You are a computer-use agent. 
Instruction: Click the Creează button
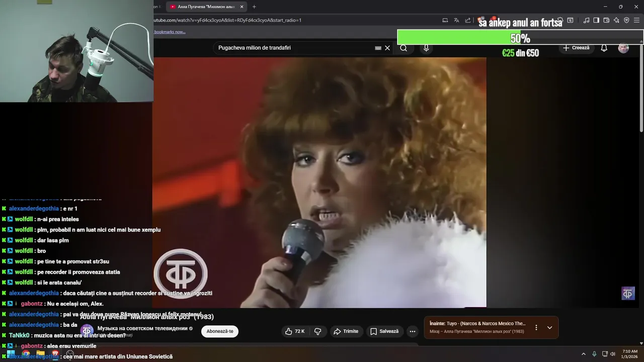pos(576,48)
